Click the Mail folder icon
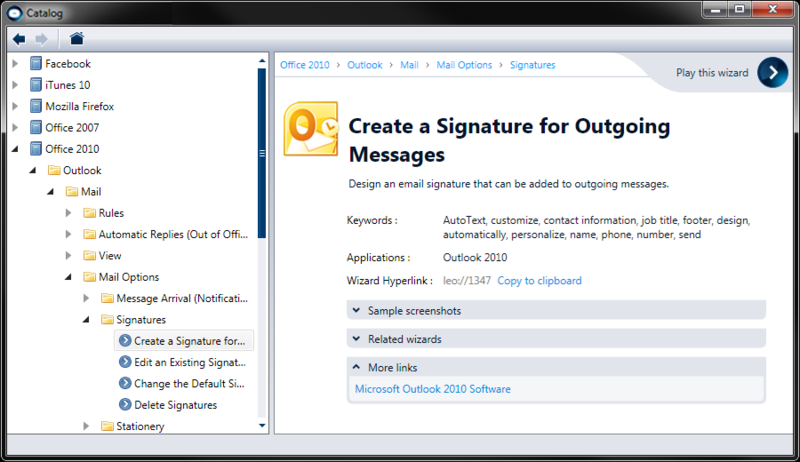Screen dimensions: 800x462 point(71,192)
